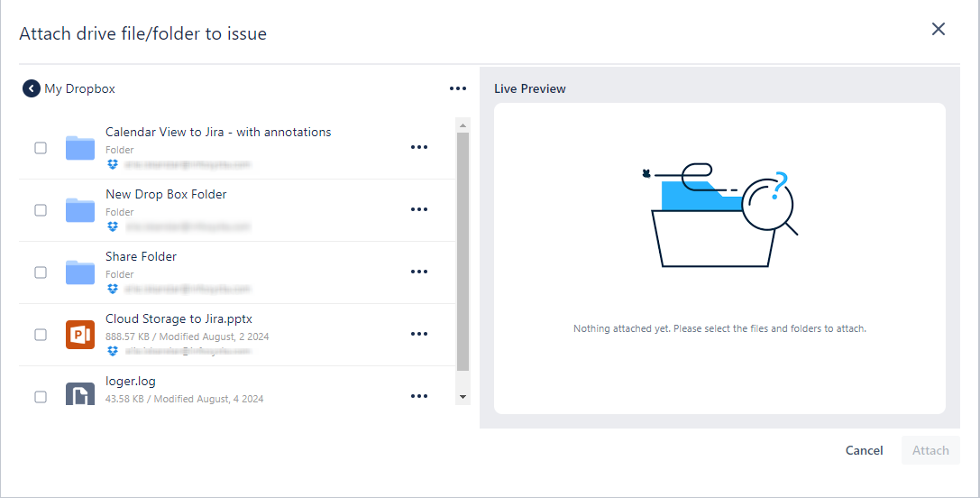Click the Share Folder folder icon
This screenshot has width=980, height=498.
point(80,272)
